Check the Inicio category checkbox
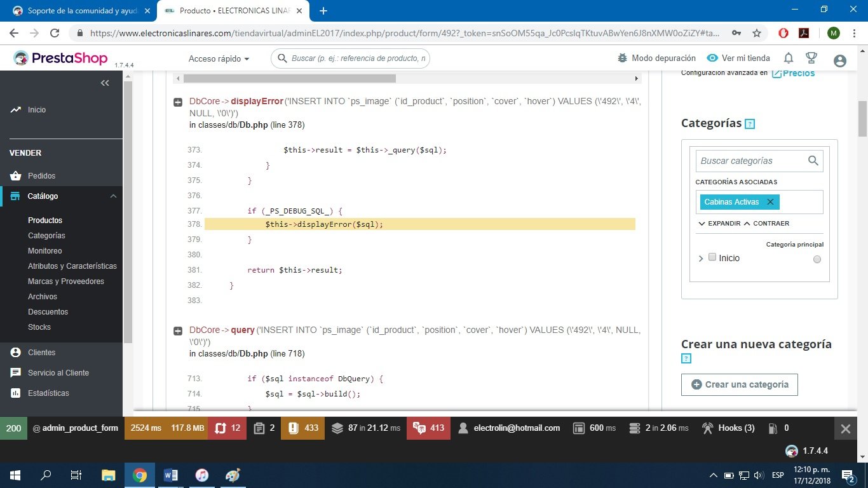The width and height of the screenshot is (868, 488). (x=712, y=257)
